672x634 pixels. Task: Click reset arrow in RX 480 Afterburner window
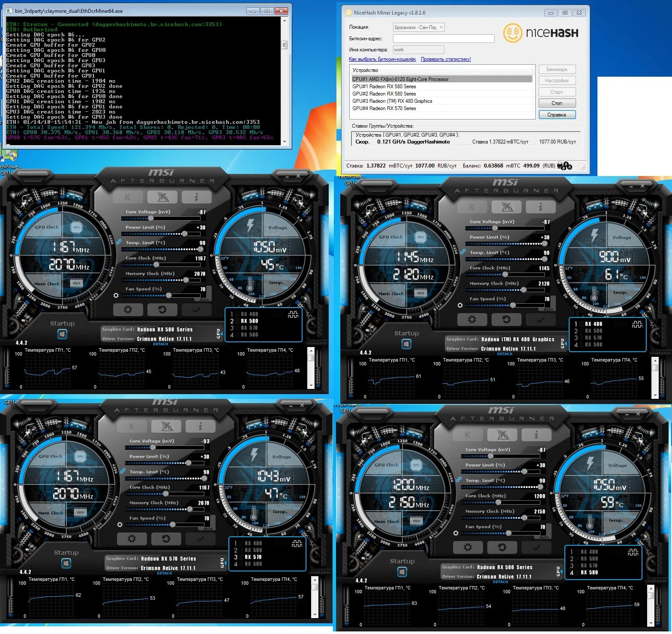click(506, 319)
